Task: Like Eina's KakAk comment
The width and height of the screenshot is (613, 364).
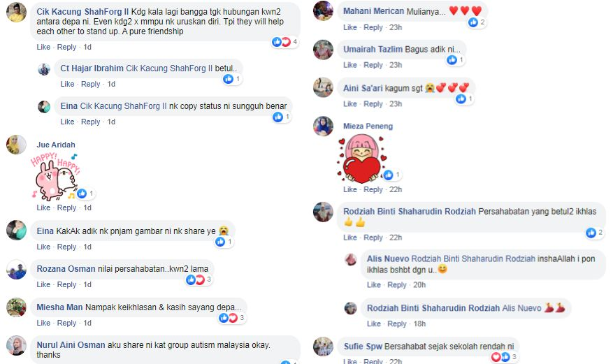Action: click(43, 247)
